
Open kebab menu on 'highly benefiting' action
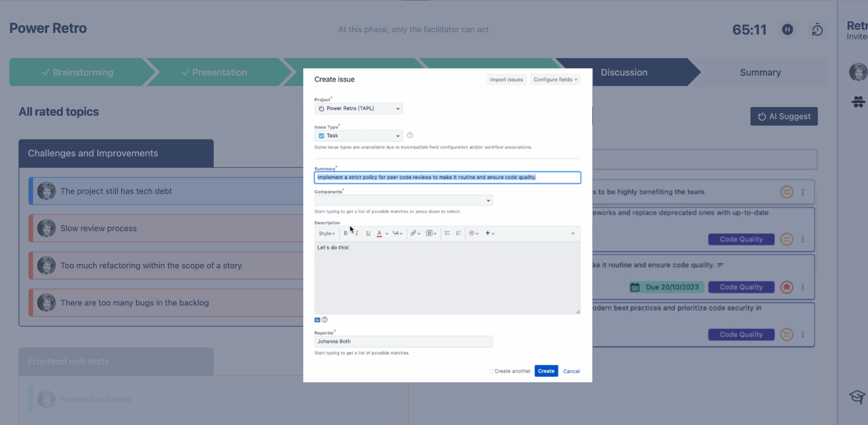(x=802, y=192)
